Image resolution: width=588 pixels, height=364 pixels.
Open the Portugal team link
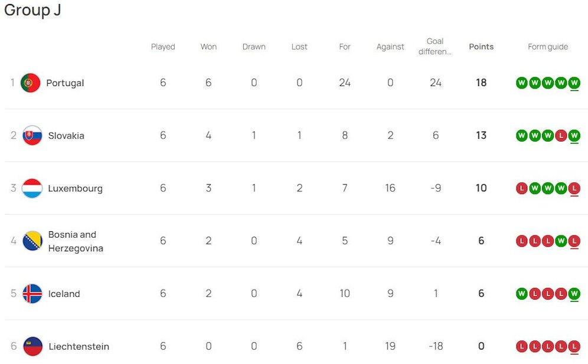coord(65,83)
